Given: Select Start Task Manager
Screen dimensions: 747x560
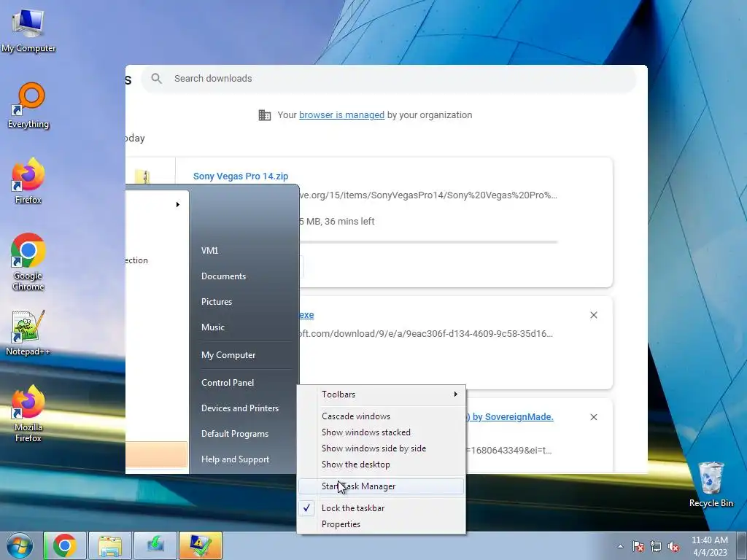Looking at the screenshot, I should point(381,486).
